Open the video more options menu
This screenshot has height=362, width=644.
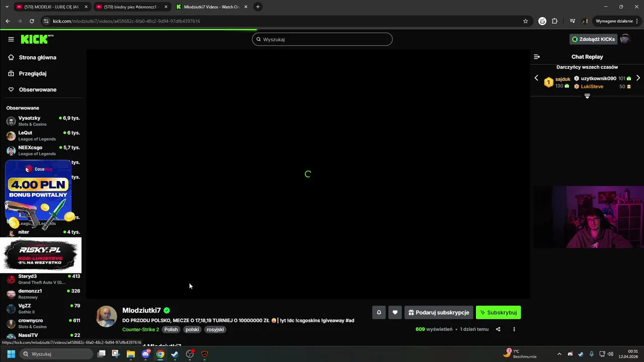tap(514, 329)
